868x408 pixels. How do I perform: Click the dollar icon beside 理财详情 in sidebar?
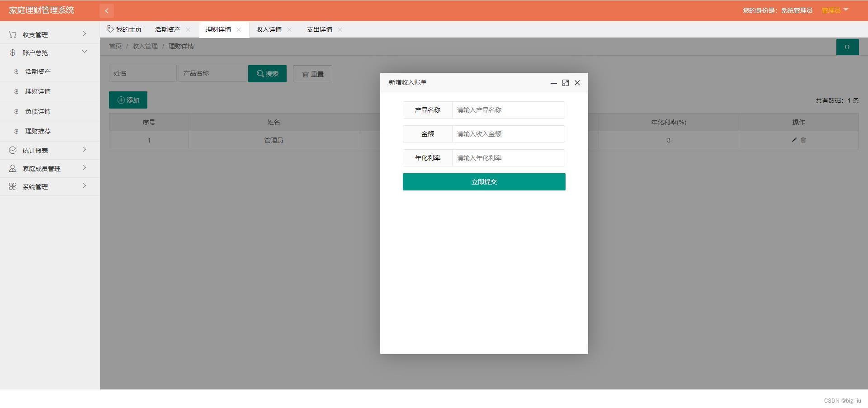[16, 91]
